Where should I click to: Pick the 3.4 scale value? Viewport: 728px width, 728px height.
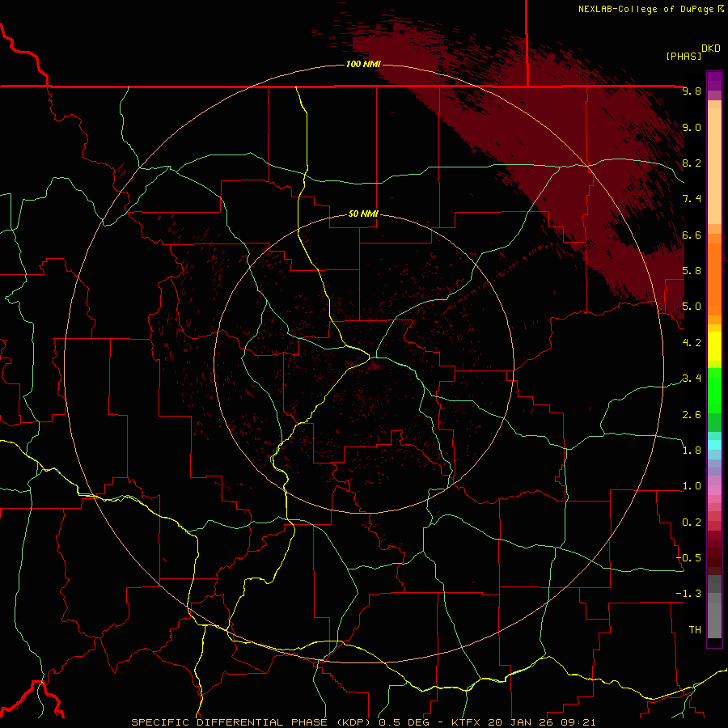click(692, 378)
